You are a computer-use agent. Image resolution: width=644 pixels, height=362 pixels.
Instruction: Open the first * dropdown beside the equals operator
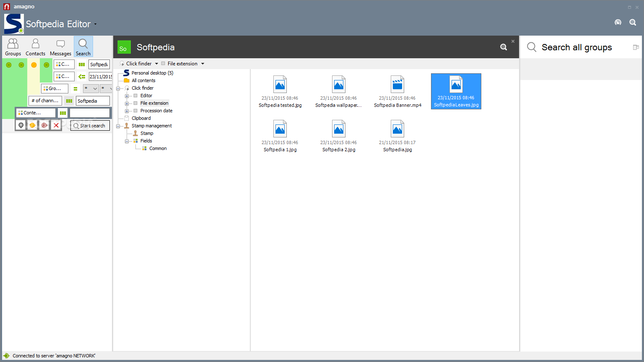tap(91, 89)
